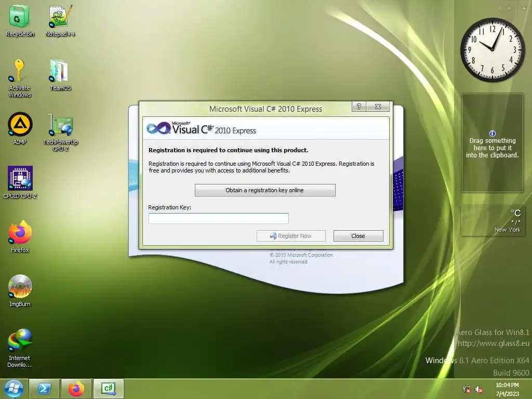Open Internet Download Manager desktop icon
The width and height of the screenshot is (532, 399).
click(x=20, y=348)
